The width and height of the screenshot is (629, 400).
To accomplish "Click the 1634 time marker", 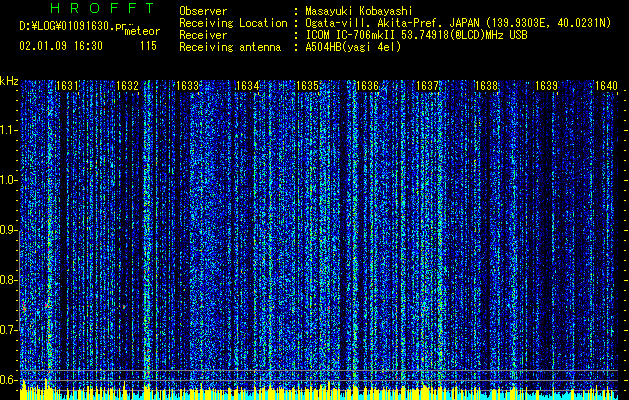I will (x=247, y=86).
